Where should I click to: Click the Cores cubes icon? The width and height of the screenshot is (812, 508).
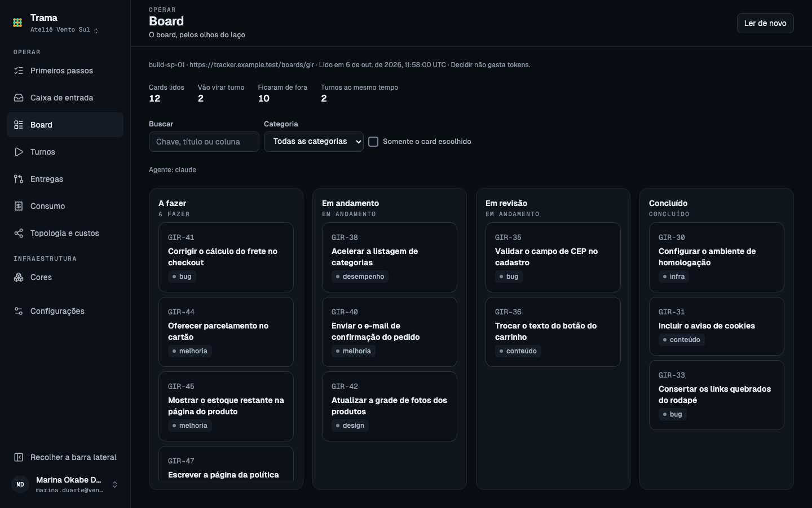(x=19, y=277)
